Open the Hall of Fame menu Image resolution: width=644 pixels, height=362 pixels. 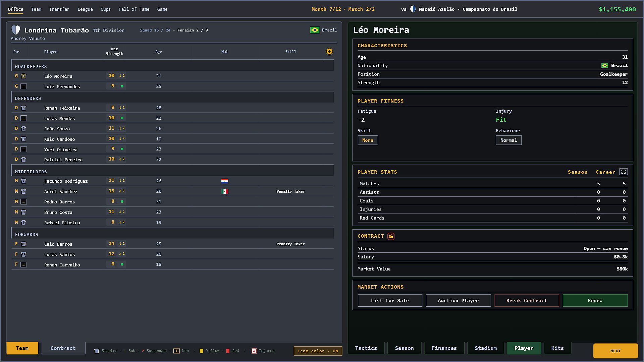pos(134,9)
